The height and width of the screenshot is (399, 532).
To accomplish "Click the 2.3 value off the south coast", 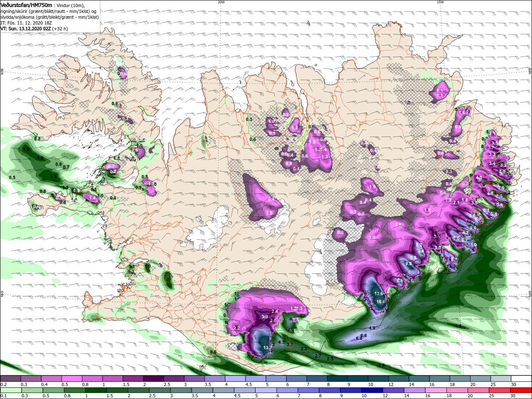I will [304, 349].
